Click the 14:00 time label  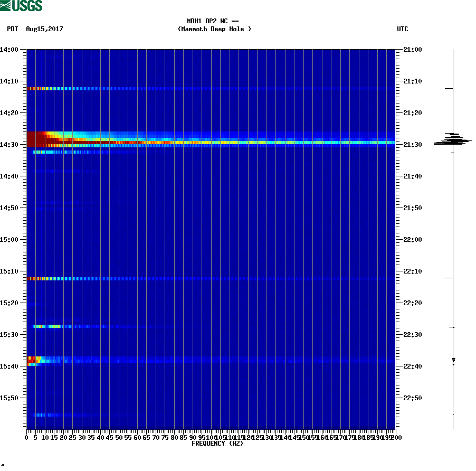pos(9,50)
